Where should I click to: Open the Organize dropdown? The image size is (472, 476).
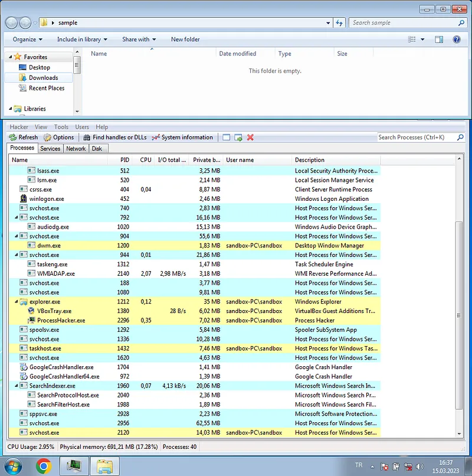(28, 40)
